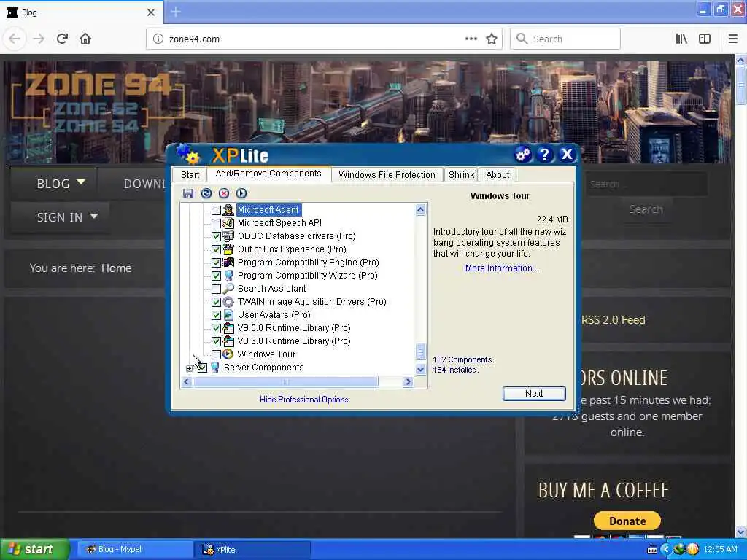The image size is (747, 560).
Task: Uncheck Out of Box Experience (Pro)
Action: tap(216, 249)
